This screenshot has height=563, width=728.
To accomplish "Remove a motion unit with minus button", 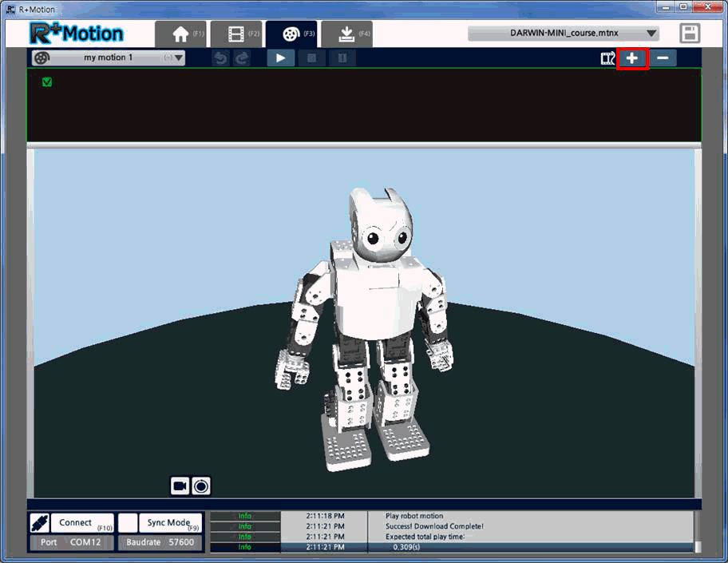I will (x=663, y=58).
